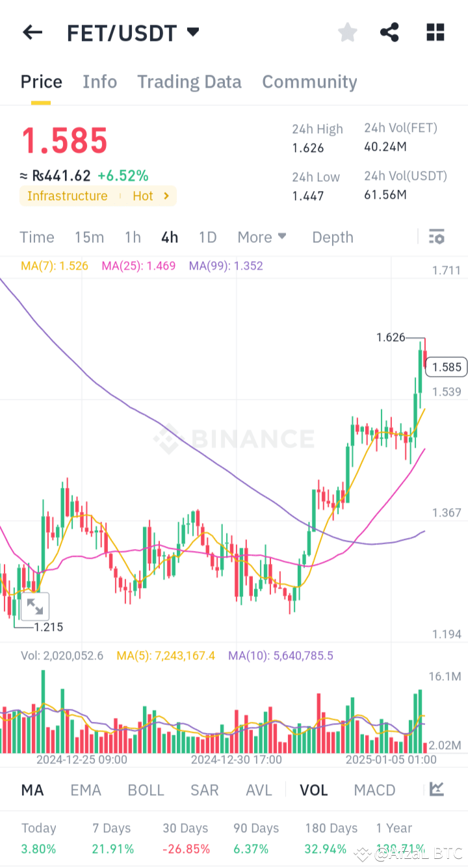Screen dimensions: 468x868
Task: Open the share options
Action: 389,32
